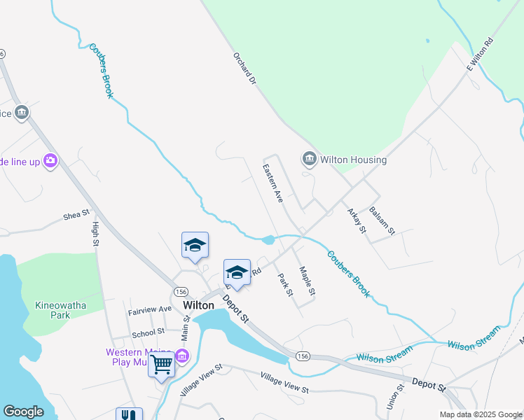Open the school marker near Park St
Screen dimensions: 524x420
(237, 274)
